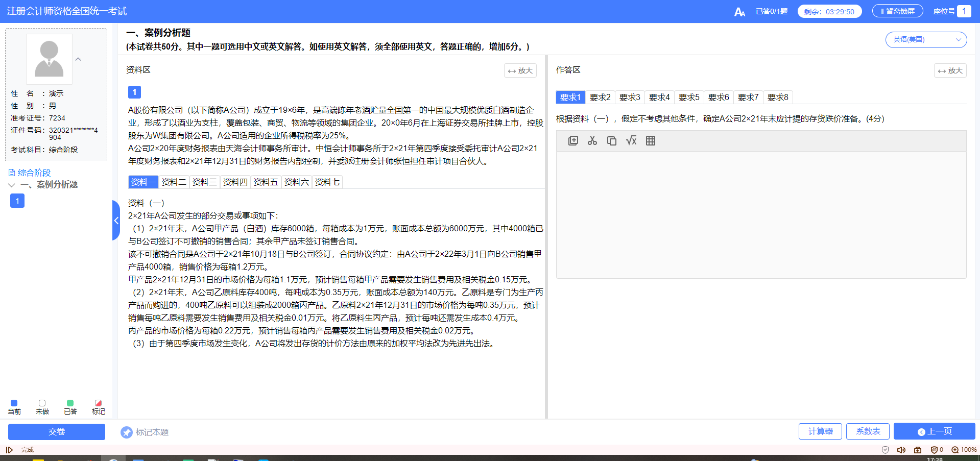
Task: Open the 英语(美国) language dropdown
Action: click(x=925, y=39)
